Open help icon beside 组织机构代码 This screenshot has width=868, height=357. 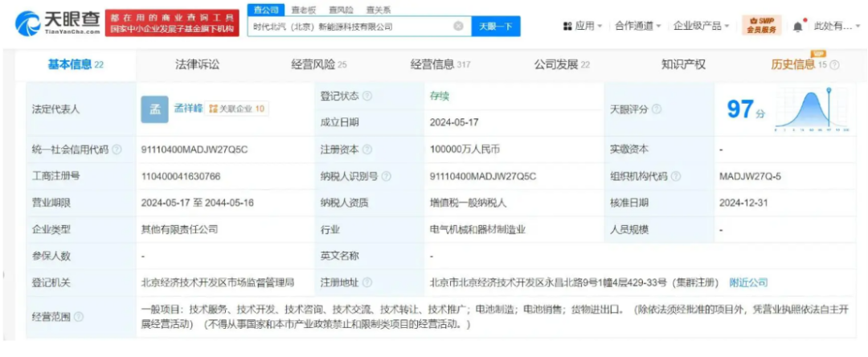click(676, 177)
